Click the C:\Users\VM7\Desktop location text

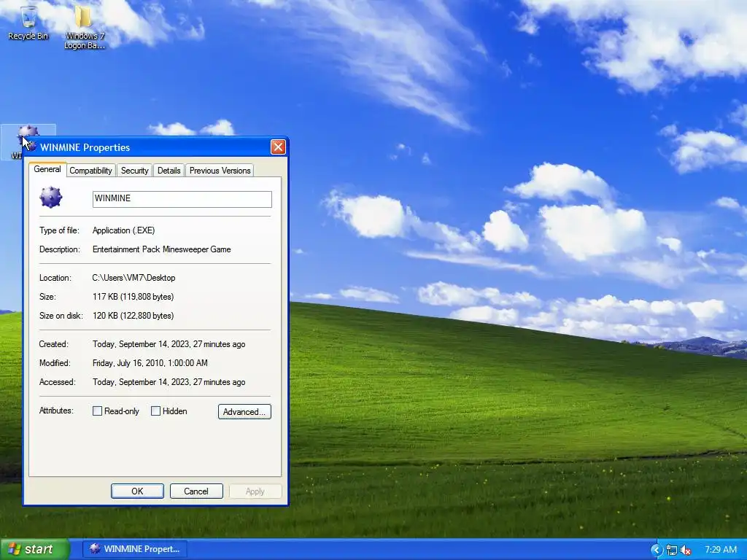(134, 278)
